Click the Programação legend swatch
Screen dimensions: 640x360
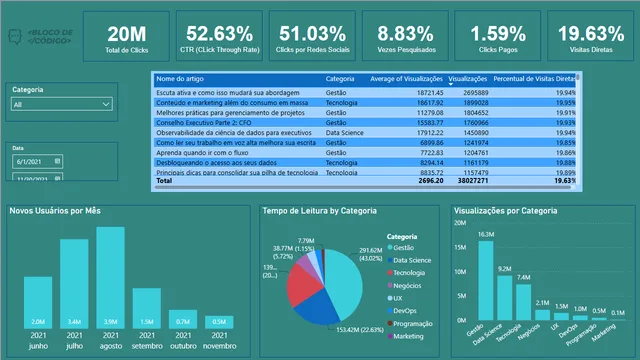pos(390,323)
